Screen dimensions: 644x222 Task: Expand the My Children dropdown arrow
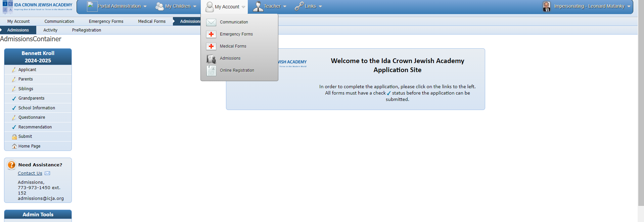[195, 6]
